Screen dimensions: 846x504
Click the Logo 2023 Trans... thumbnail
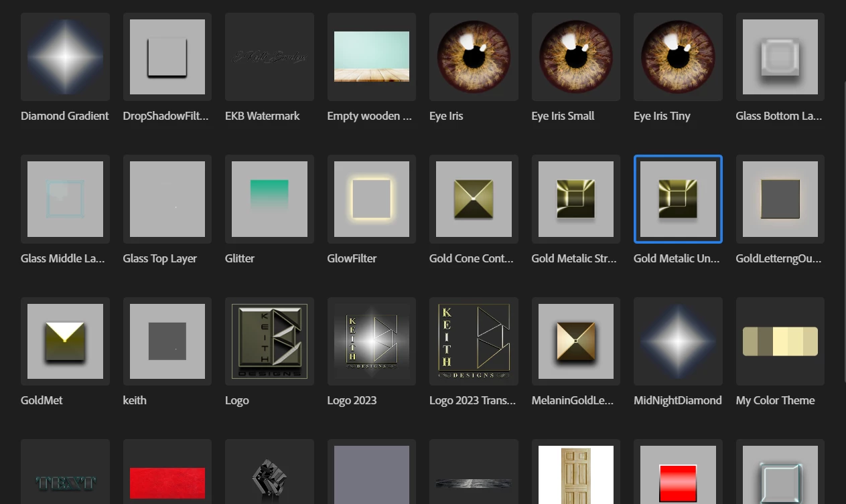tap(474, 341)
